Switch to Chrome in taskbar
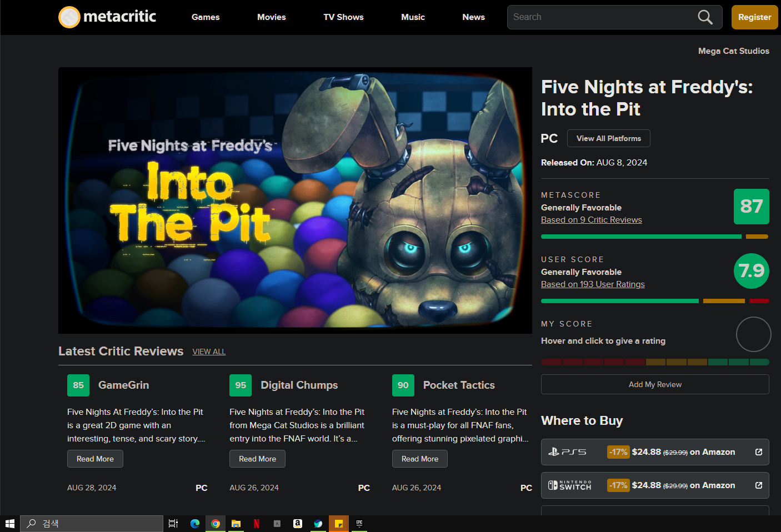 pyautogui.click(x=216, y=523)
